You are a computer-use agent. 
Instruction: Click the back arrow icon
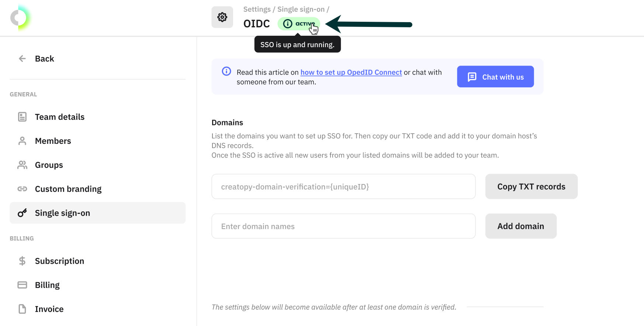[x=22, y=59]
